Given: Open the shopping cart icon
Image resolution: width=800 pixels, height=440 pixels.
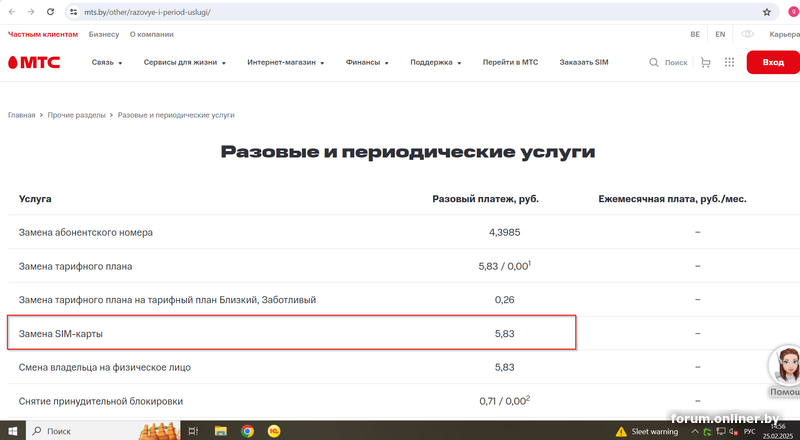Looking at the screenshot, I should 706,62.
